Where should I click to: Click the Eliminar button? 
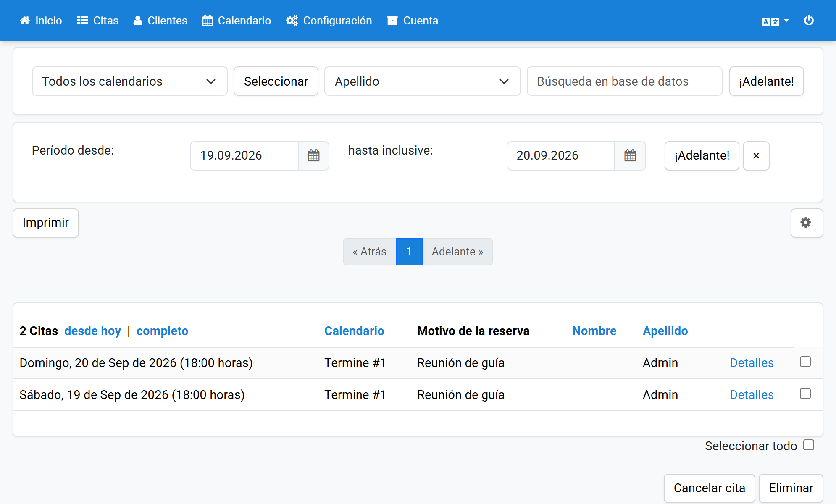pos(791,488)
